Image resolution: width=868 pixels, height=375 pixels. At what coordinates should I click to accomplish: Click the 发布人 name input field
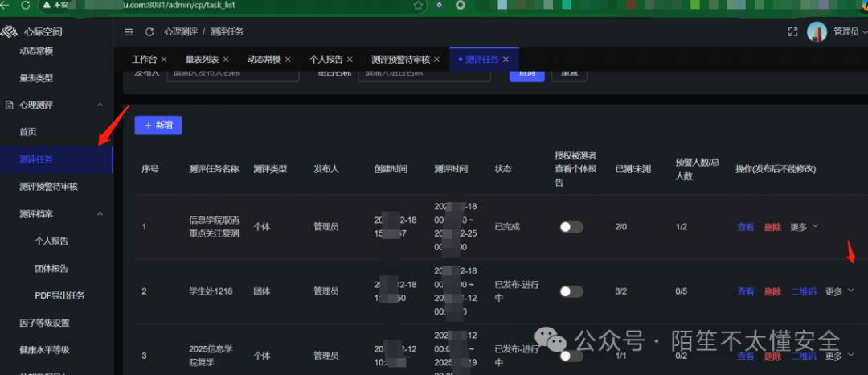coord(233,74)
